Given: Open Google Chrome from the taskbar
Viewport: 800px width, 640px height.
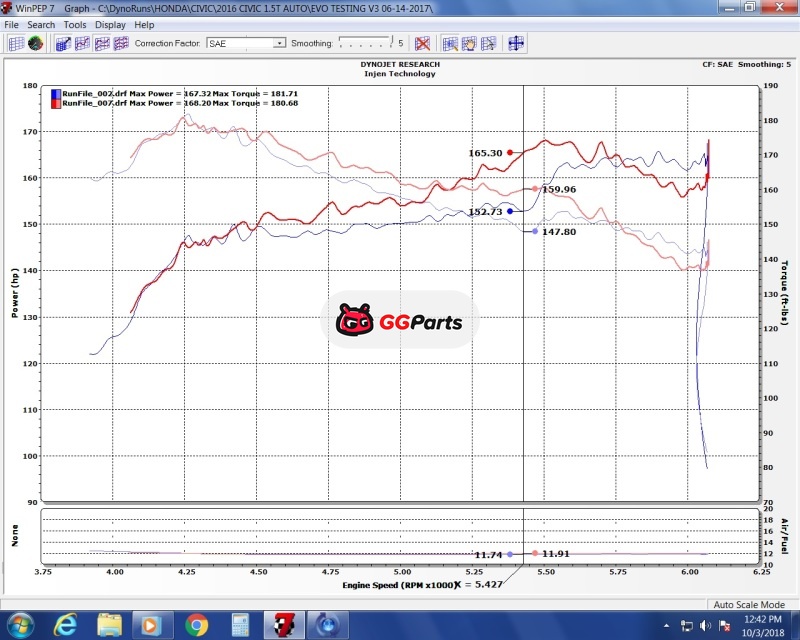Looking at the screenshot, I should 196,625.
